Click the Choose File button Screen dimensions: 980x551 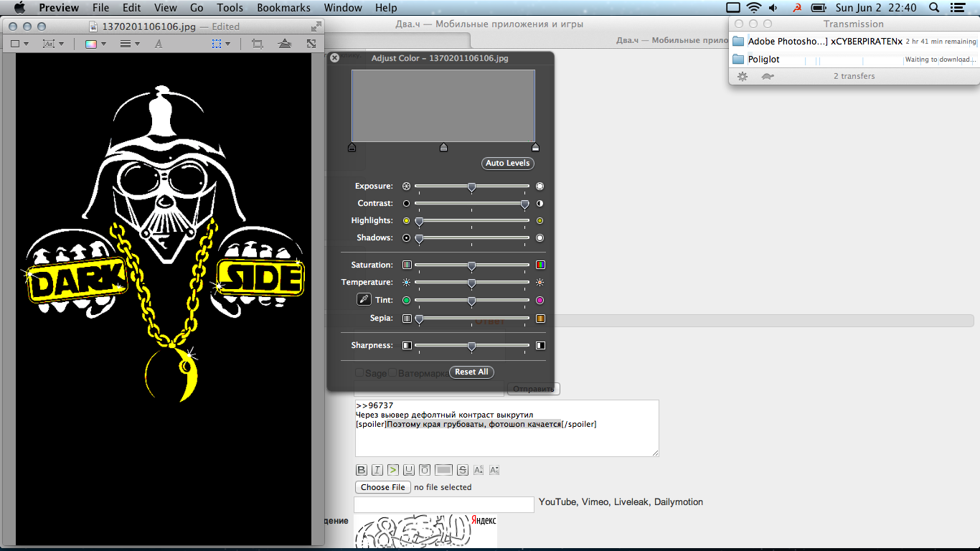[x=383, y=487]
